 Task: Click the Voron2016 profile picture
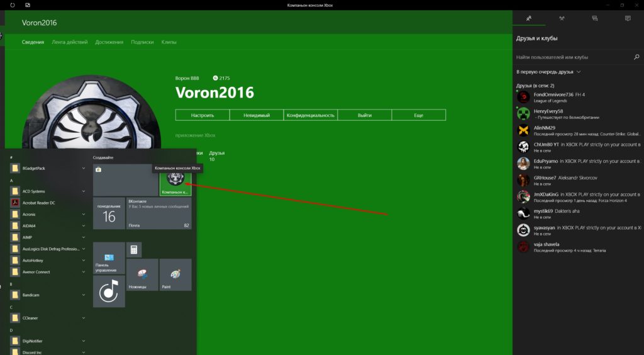click(91, 113)
